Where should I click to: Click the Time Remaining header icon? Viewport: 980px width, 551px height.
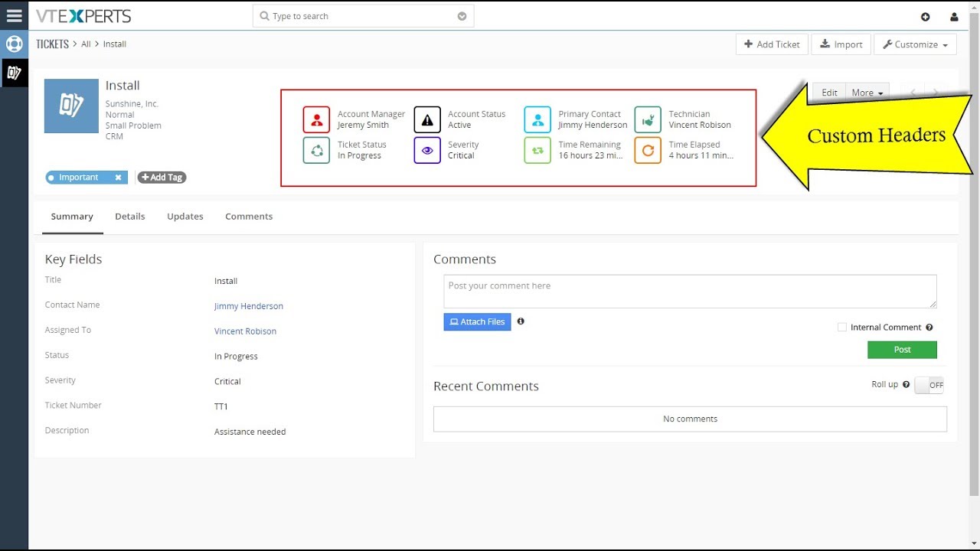537,150
